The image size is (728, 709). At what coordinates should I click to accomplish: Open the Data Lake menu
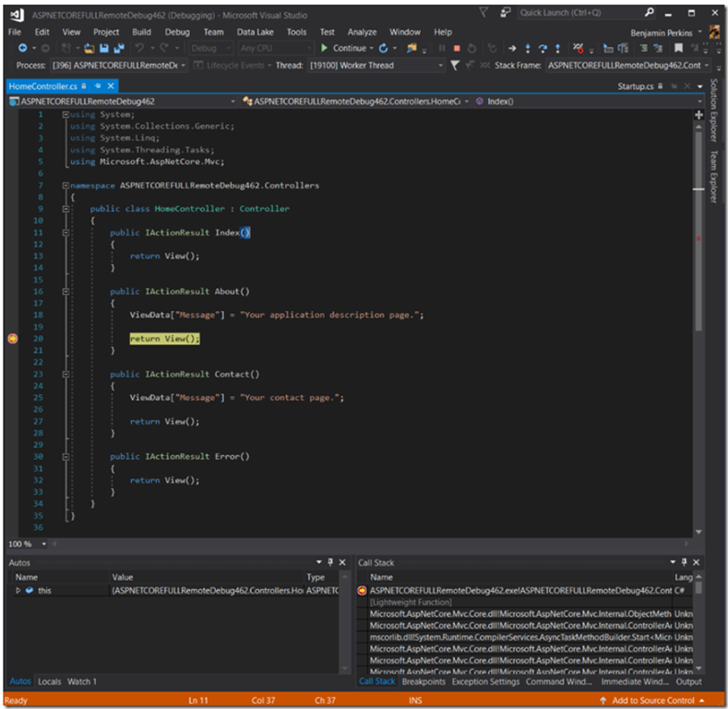pos(255,32)
